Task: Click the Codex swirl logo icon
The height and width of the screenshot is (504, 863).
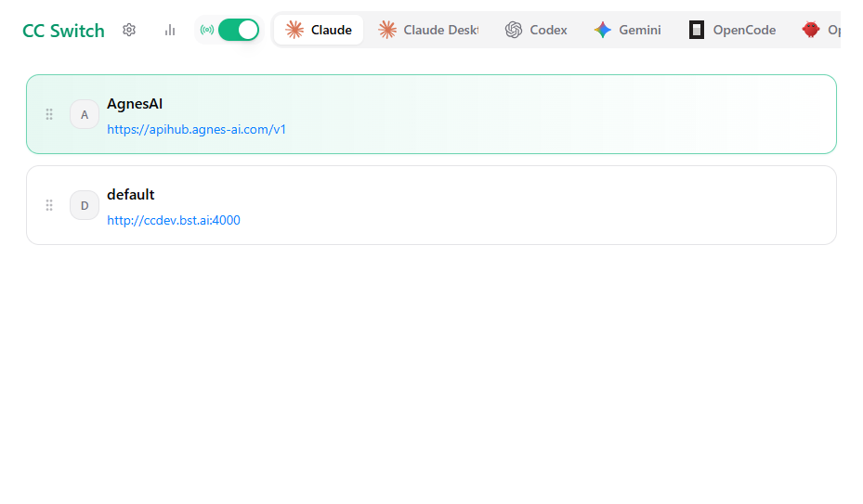Action: [x=514, y=30]
